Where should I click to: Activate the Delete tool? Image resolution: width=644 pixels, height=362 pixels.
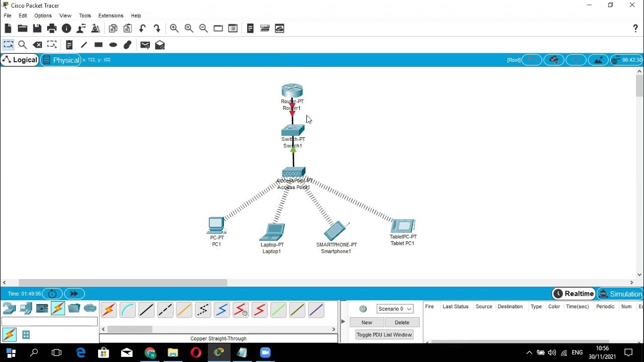[37, 45]
